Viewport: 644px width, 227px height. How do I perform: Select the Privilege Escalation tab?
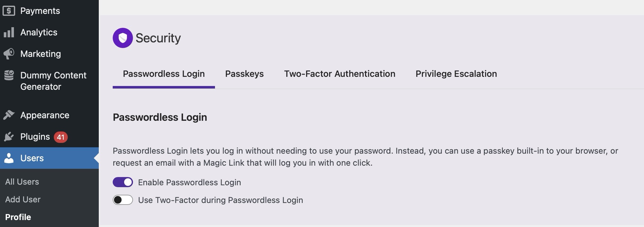point(456,74)
